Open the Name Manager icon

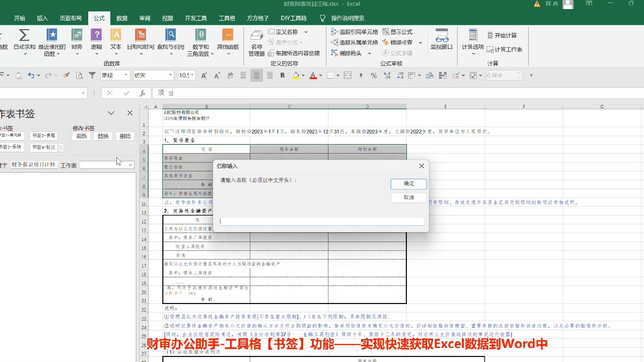[x=257, y=36]
